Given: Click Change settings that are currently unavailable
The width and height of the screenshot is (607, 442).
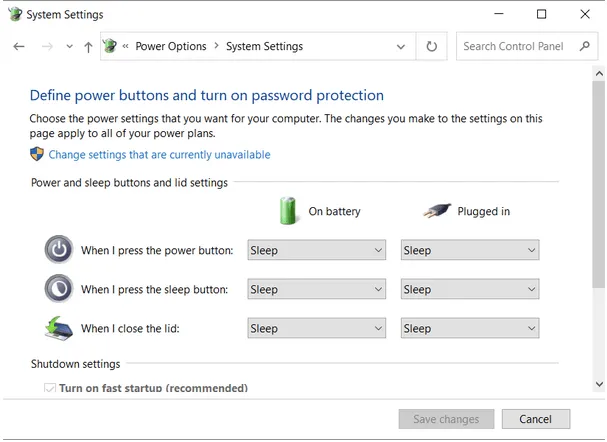Looking at the screenshot, I should coord(159,155).
